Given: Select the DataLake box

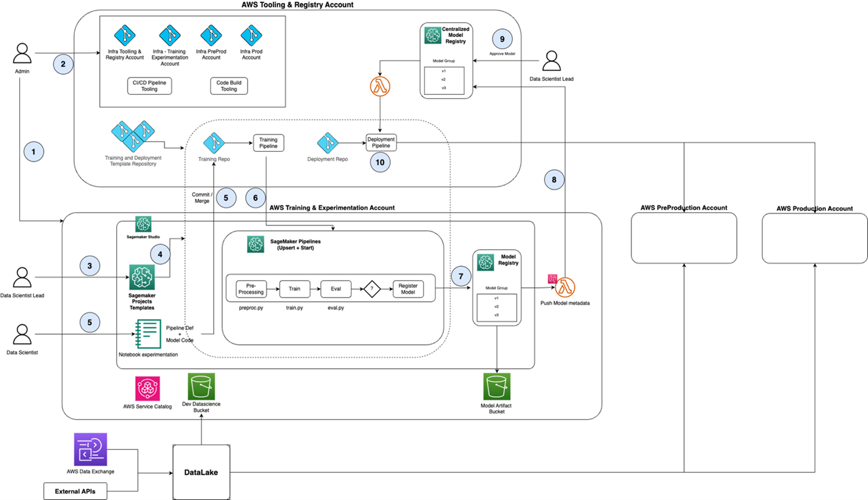Looking at the screenshot, I should click(200, 471).
